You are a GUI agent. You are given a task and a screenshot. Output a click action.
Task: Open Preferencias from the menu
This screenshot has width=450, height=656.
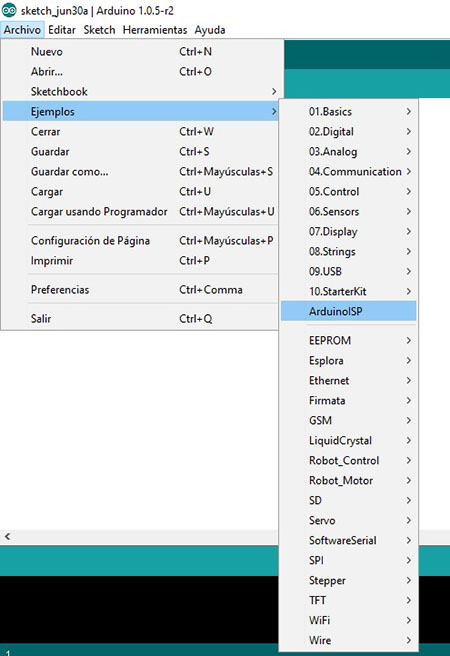click(141, 290)
